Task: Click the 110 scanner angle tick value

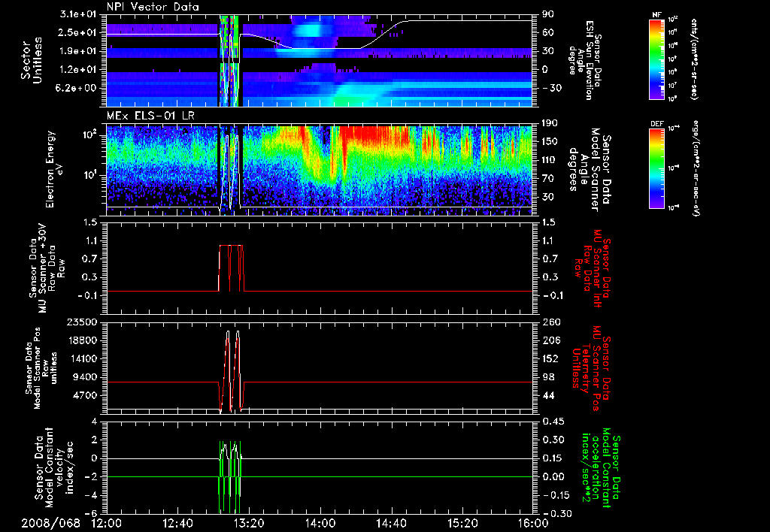Action: click(549, 160)
